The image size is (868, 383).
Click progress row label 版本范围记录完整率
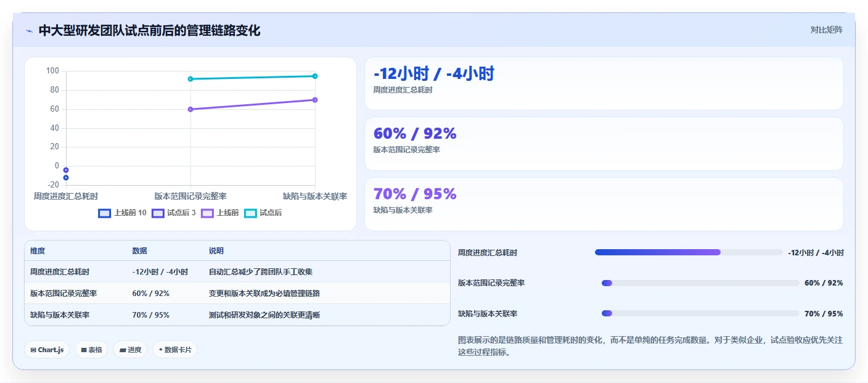tap(491, 283)
